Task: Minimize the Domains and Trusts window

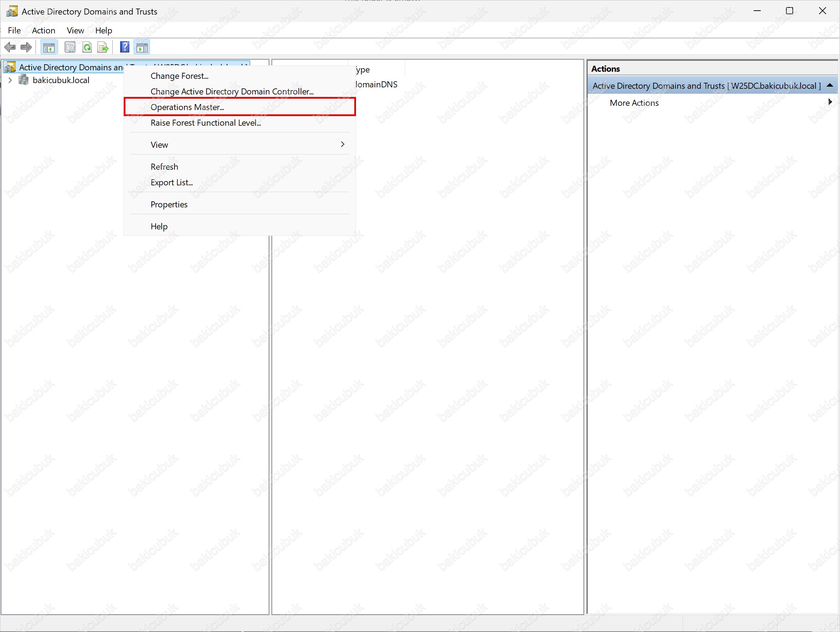Action: 757,11
